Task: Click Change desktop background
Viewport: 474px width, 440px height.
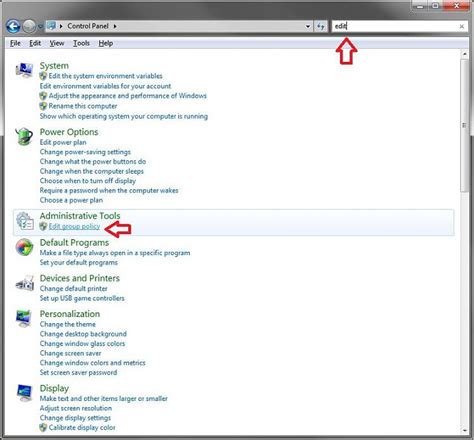Action: pyautogui.click(x=83, y=334)
